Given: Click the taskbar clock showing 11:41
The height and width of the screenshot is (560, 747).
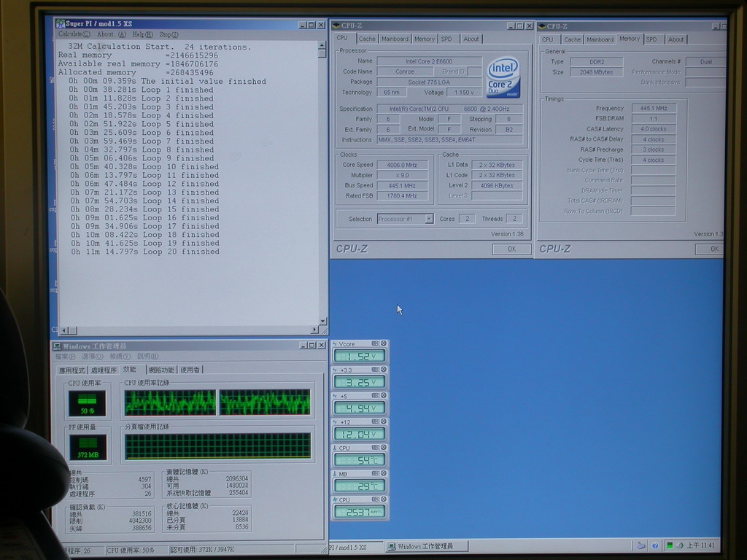Looking at the screenshot, I should tap(701, 545).
